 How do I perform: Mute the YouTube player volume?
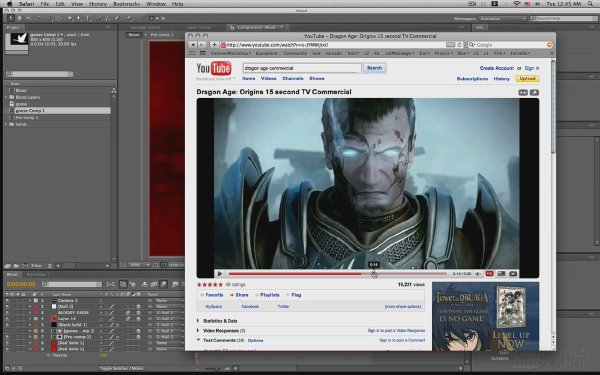(478, 274)
